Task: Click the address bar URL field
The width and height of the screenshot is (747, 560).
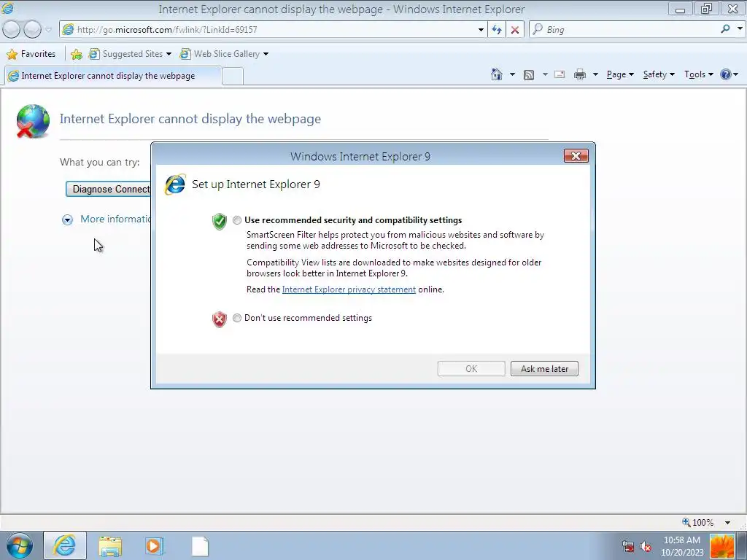Action: point(274,29)
